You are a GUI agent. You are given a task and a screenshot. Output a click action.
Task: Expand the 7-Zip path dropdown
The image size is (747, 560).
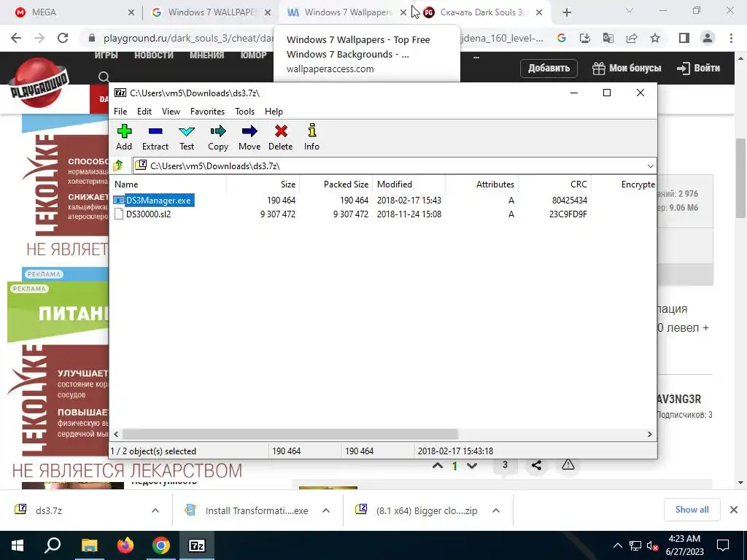click(650, 166)
